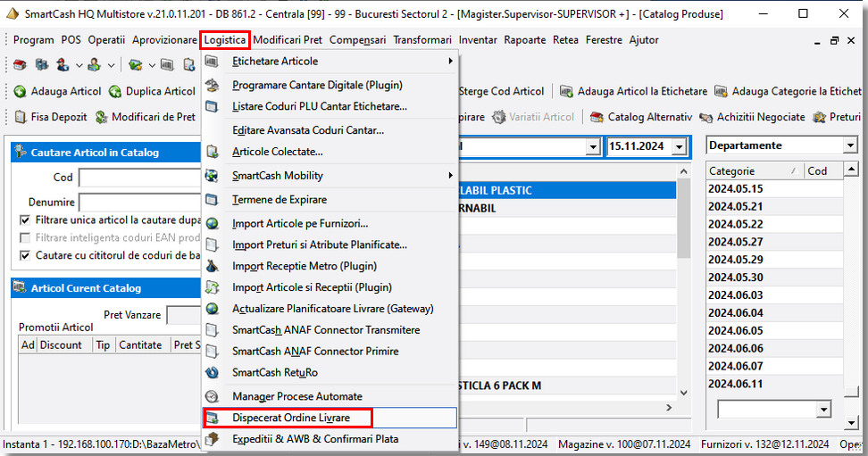Click Furnizori v. 132@12.11.2024 status entry
This screenshot has height=456, width=868.
[x=764, y=444]
